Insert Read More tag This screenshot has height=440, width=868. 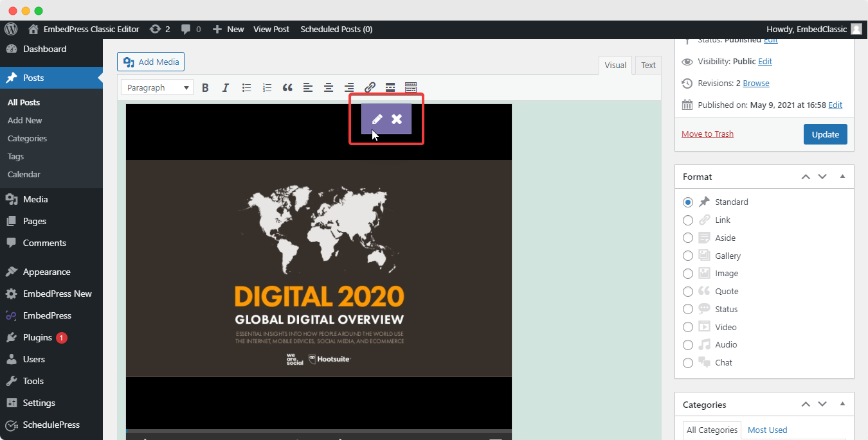click(x=390, y=87)
